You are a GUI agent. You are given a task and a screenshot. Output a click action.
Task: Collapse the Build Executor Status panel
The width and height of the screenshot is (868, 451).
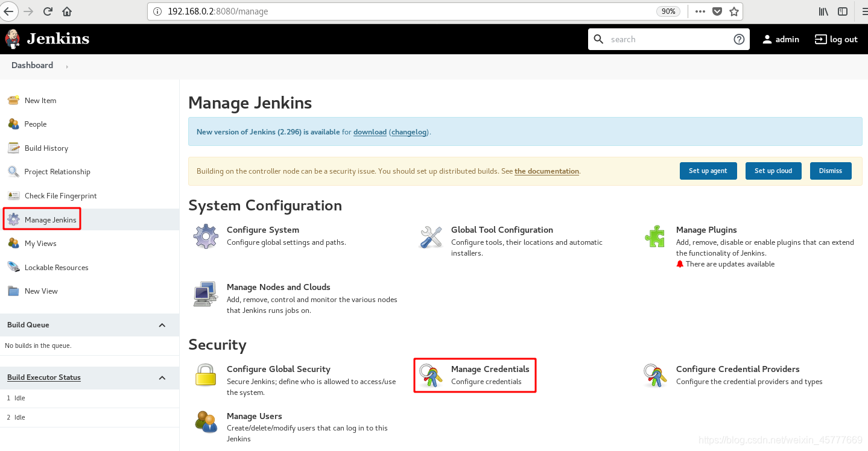tap(162, 377)
